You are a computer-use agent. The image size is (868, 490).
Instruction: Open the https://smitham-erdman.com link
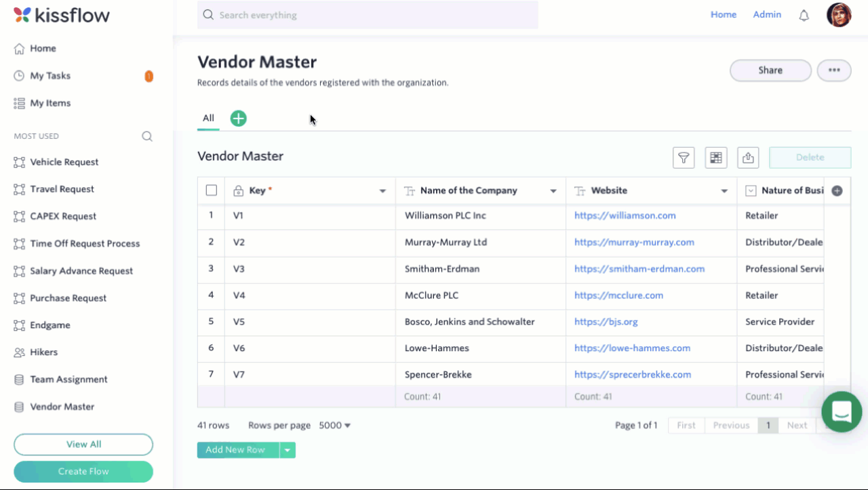(639, 268)
